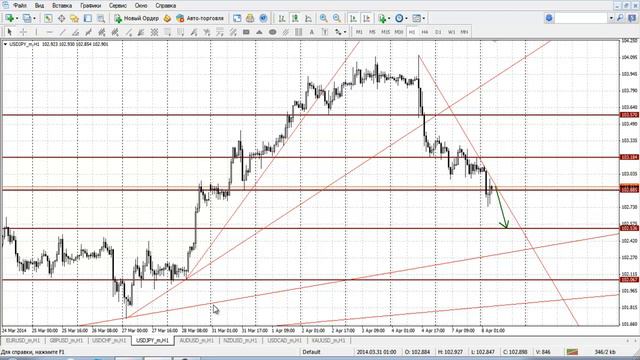Switch to MN timeframe
Screen dimensions: 640x360
click(464, 32)
